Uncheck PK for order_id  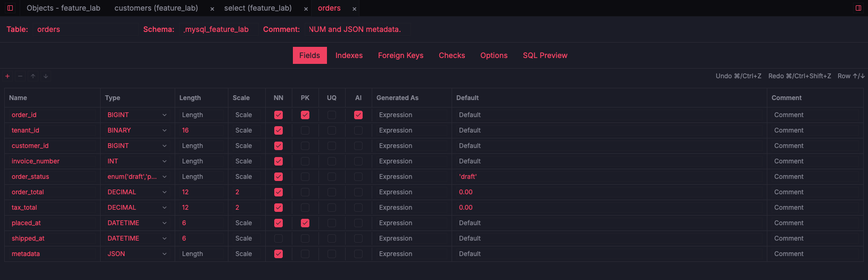pos(305,115)
